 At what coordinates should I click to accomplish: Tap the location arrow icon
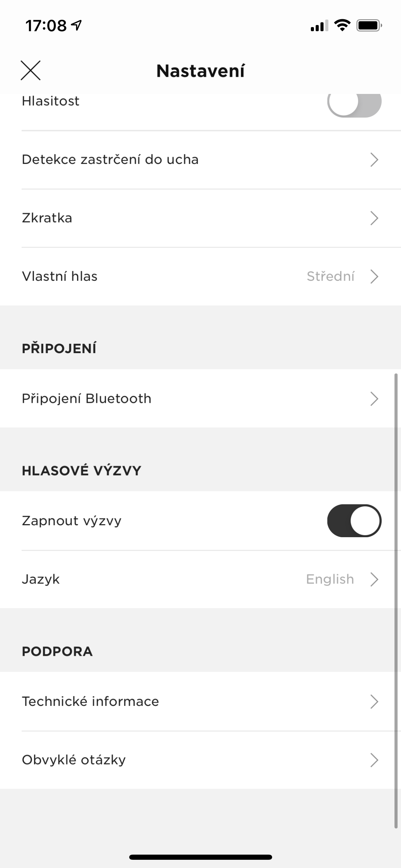point(76,25)
